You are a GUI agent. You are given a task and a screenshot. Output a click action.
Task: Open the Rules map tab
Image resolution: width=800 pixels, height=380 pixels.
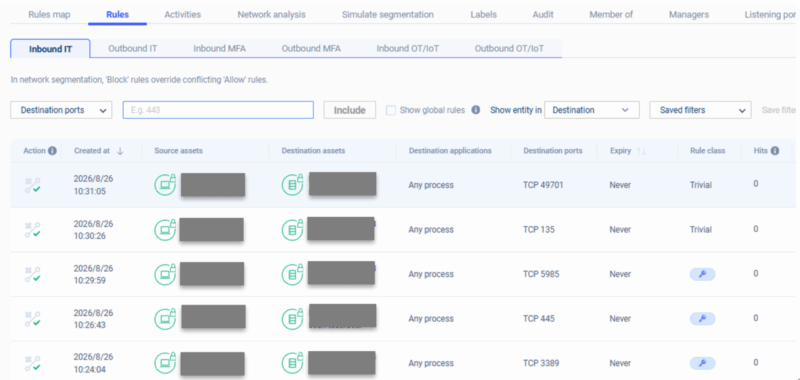(x=49, y=15)
